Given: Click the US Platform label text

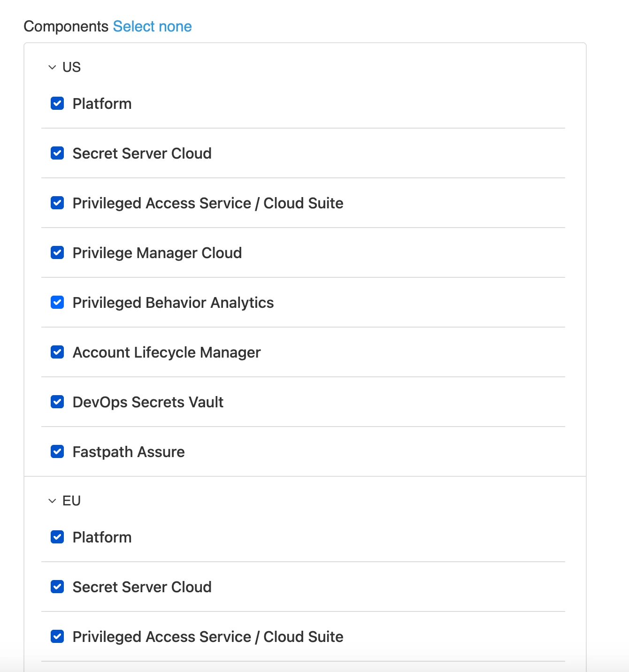Looking at the screenshot, I should tap(102, 104).
